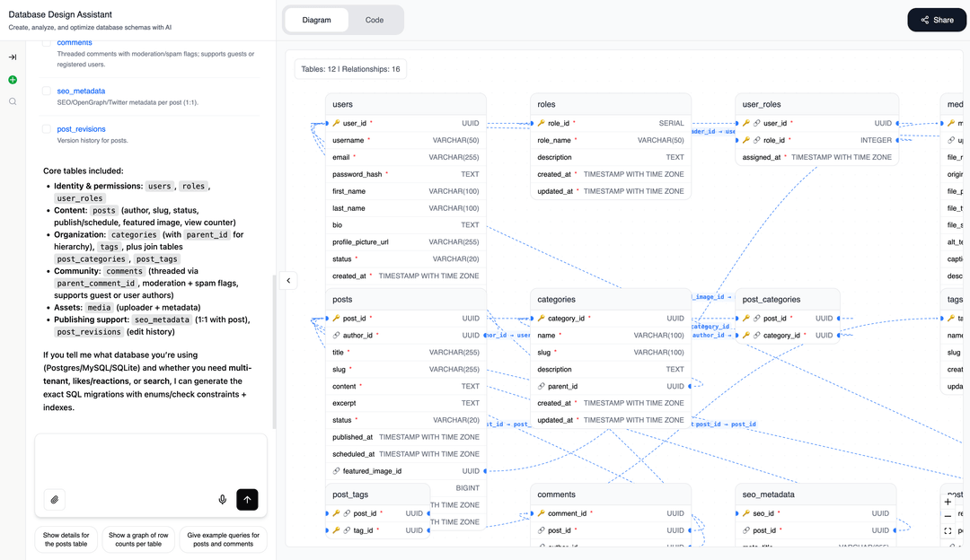Click 'Show details for the posts table' suggestion
The width and height of the screenshot is (970, 560).
tap(66, 539)
